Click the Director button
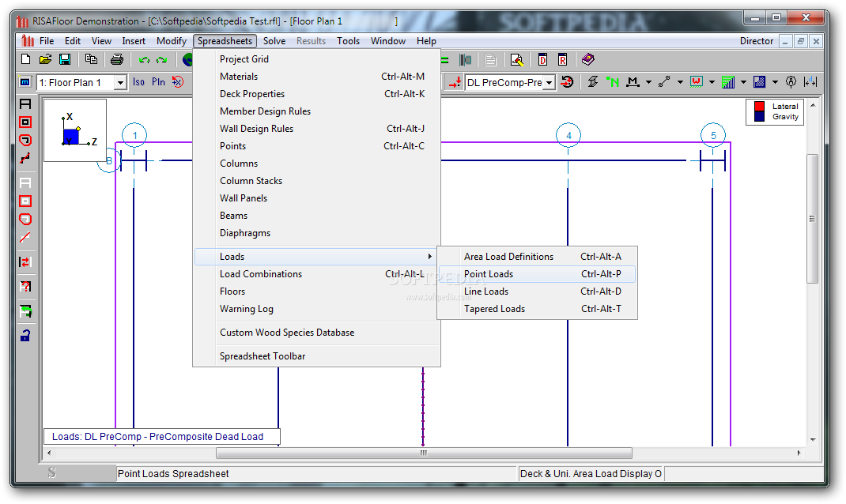Screen dimensions: 846x504 click(x=757, y=41)
